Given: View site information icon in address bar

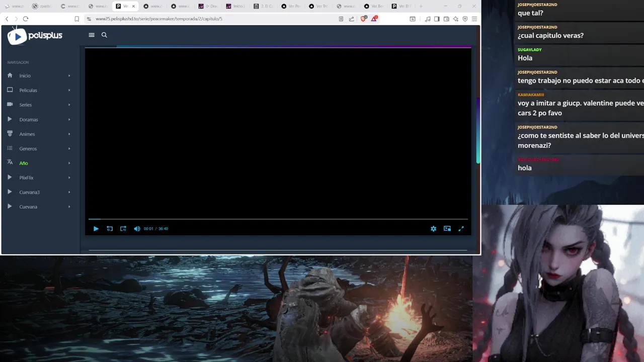Looking at the screenshot, I should click(89, 19).
